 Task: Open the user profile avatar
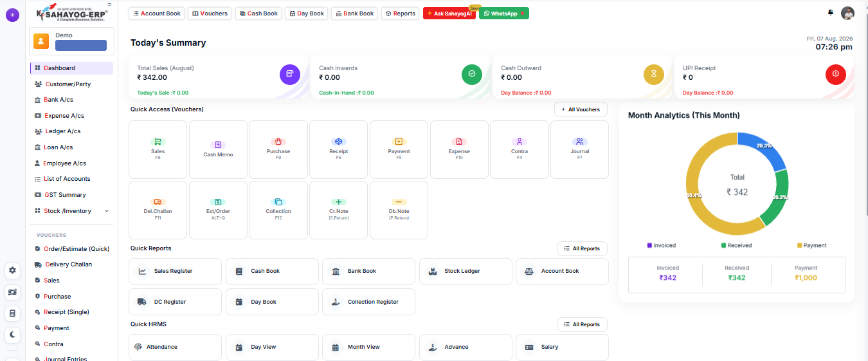point(848,13)
